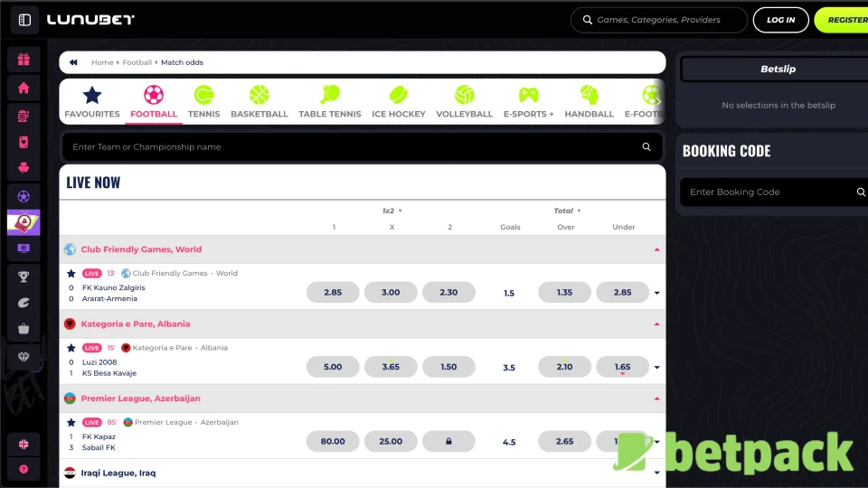Screen dimensions: 868x488
Task: Open the rocket-style icon below the trophy
Action: coord(24,303)
